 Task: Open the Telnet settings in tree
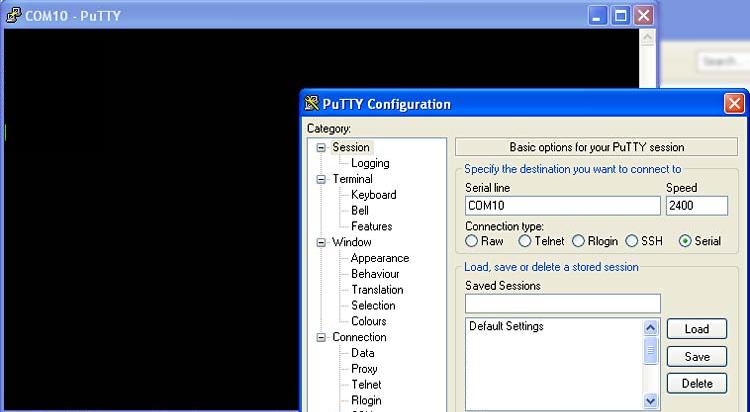click(366, 384)
